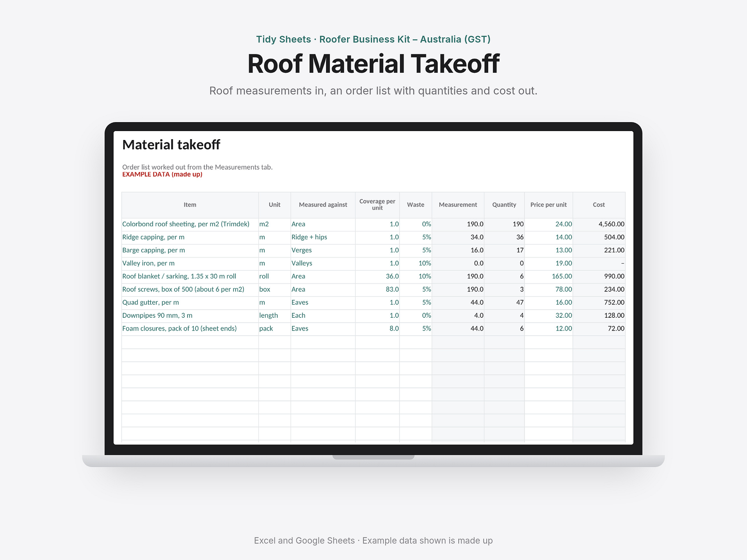This screenshot has width=747, height=560.
Task: Click the 'Measured against' column header
Action: 323,205
